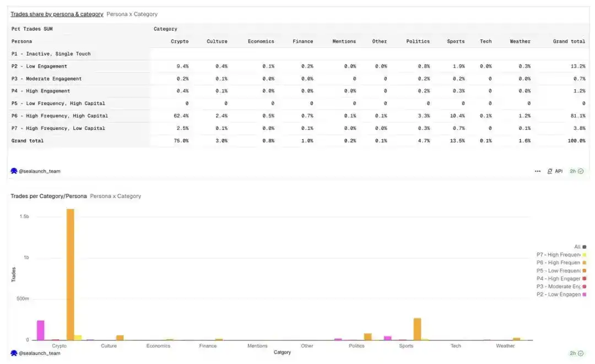Click the Persona column header
Screen dimensions: 595x364
22,41
